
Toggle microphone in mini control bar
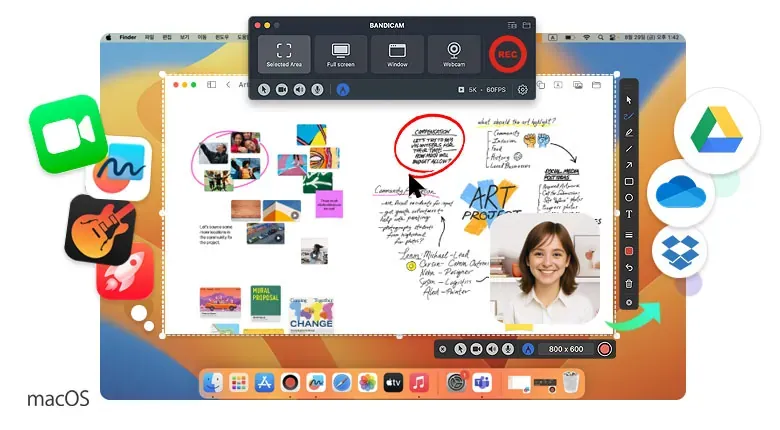(x=508, y=349)
